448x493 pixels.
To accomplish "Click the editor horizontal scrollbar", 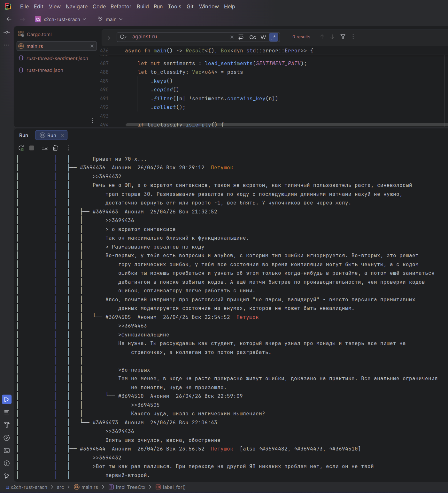I will (x=287, y=125).
